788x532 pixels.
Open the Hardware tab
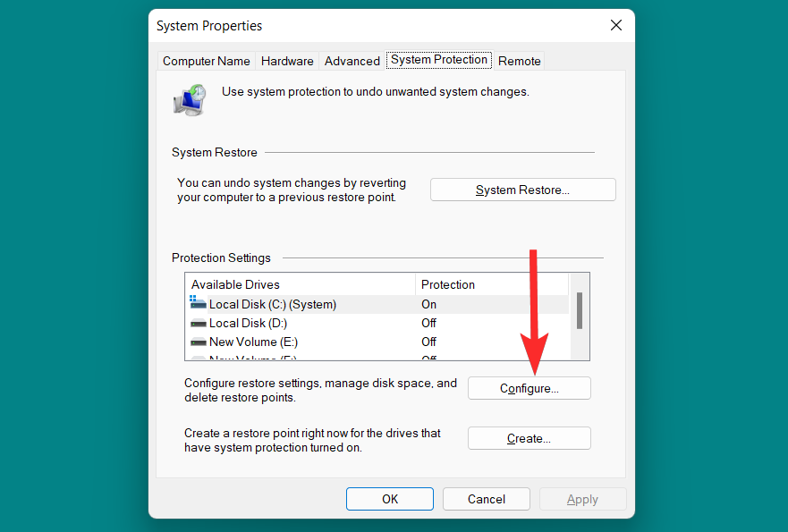[x=287, y=61]
